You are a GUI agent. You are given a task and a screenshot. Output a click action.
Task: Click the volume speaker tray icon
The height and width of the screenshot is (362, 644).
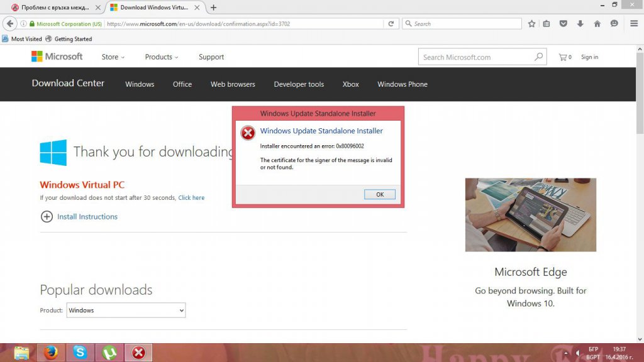click(578, 353)
